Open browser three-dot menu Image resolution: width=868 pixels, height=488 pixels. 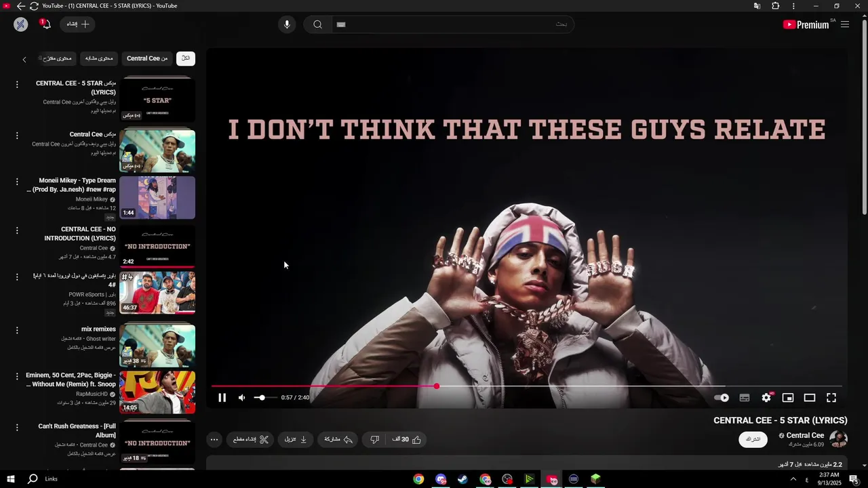point(793,6)
